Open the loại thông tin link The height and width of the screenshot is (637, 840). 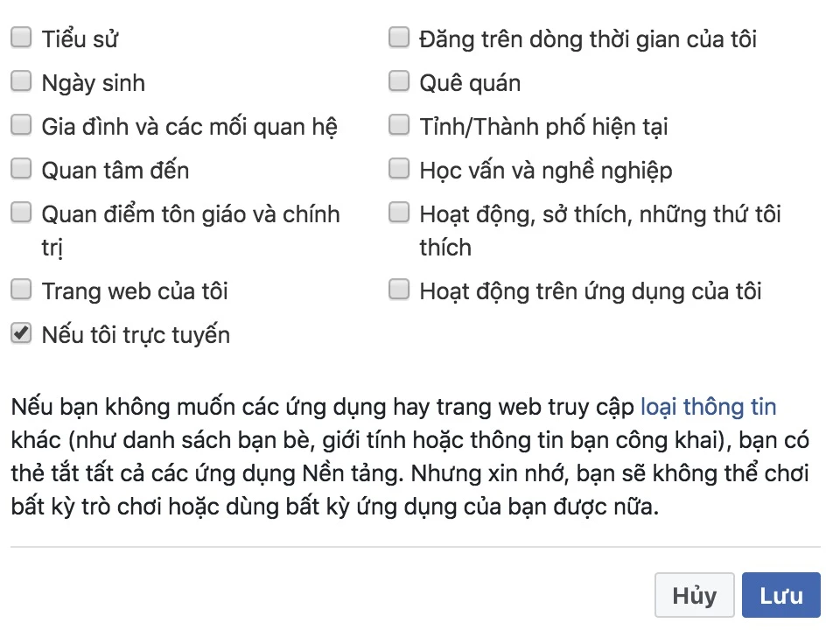pyautogui.click(x=708, y=407)
